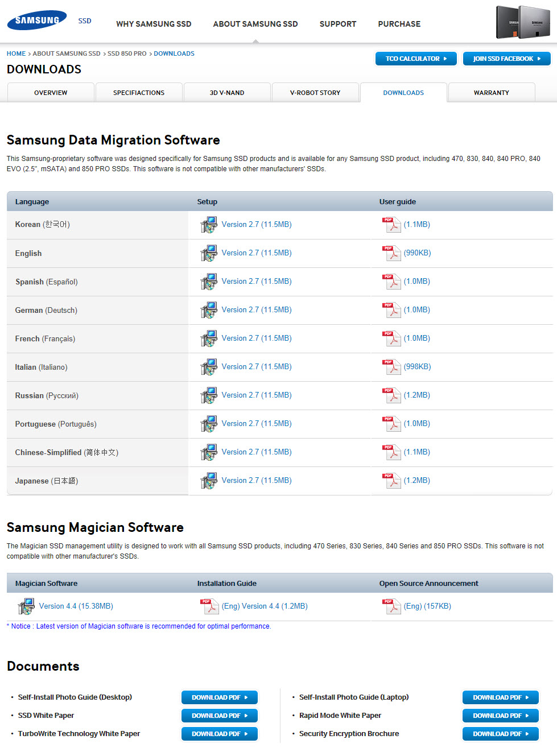This screenshot has width=557, height=756.
Task: Click the Japanese user guide PDF icon
Action: coord(391,481)
